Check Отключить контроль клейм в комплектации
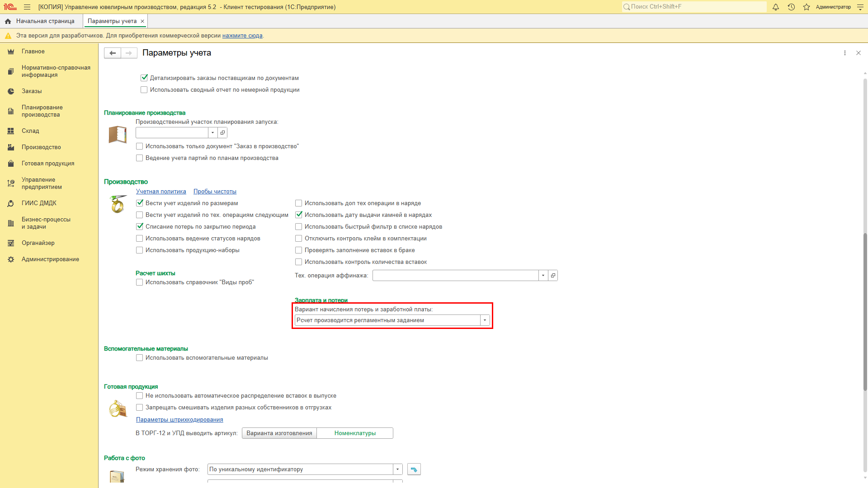Image resolution: width=868 pixels, height=488 pixels. click(299, 238)
